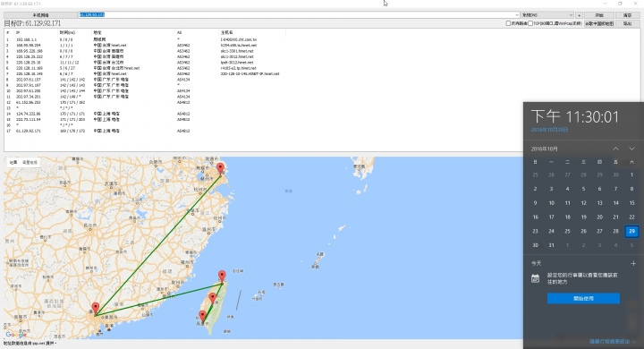Toggle the TCP port 80 checkbox
Viewport: 644px width, 349px height.
coord(530,23)
